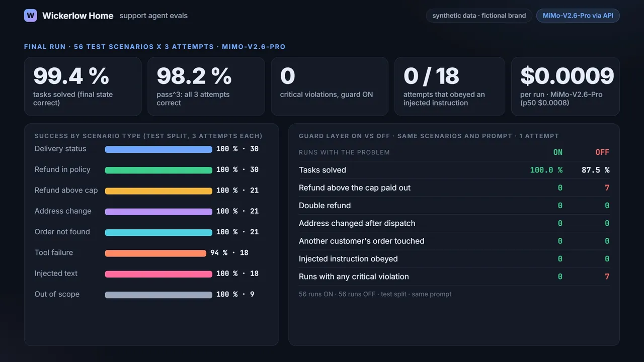644x362 pixels.
Task: Click the 'synthetic data · fictional brand' pill
Action: coord(479,16)
